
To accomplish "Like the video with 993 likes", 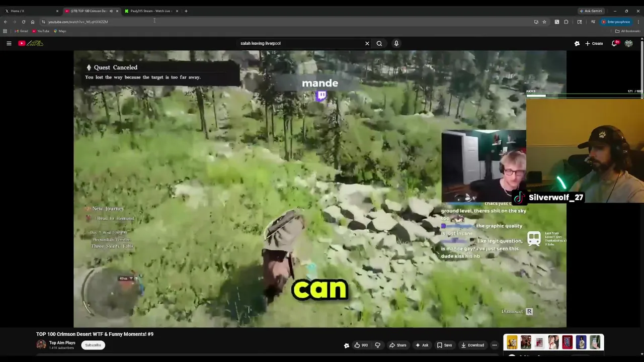I will point(361,345).
